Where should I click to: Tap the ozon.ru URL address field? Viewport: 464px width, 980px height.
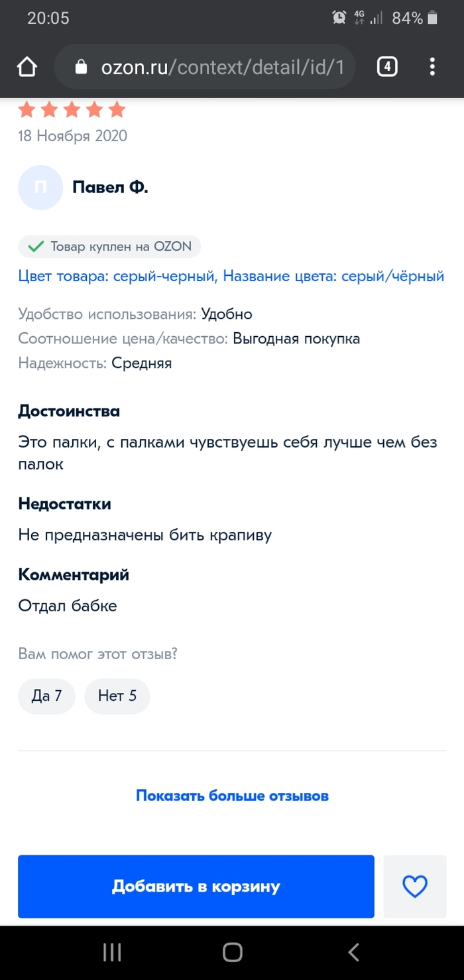point(222,67)
